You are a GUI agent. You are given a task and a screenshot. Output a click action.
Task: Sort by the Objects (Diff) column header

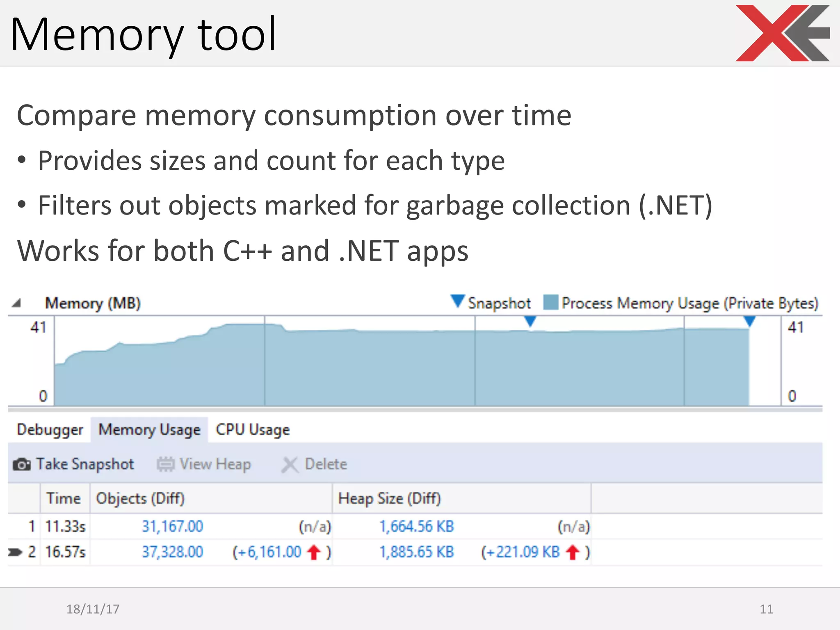point(211,498)
